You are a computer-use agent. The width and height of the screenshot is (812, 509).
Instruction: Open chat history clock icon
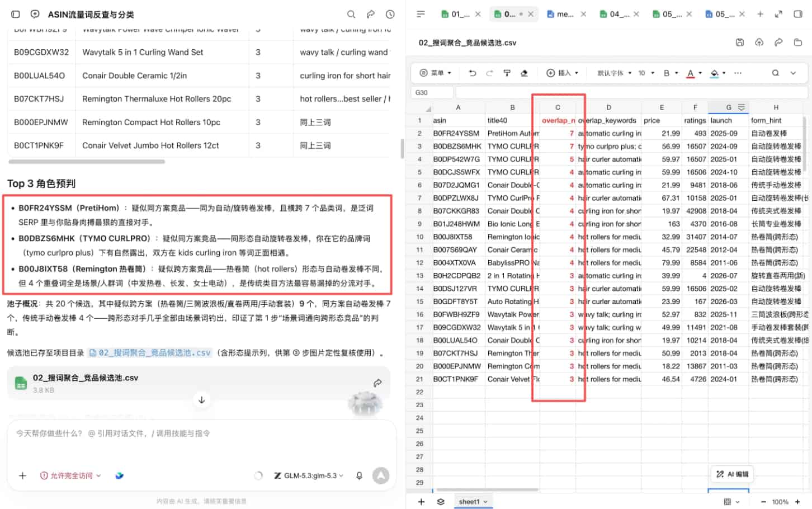click(x=390, y=14)
